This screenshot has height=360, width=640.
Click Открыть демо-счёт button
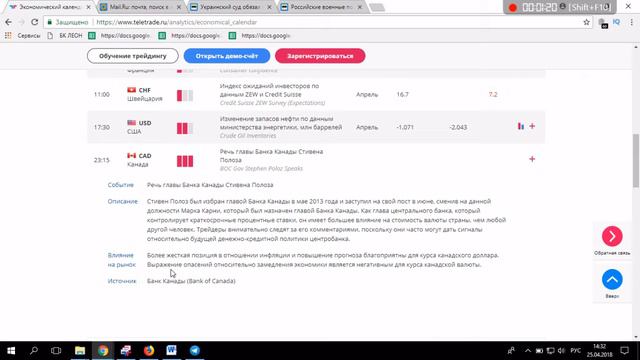227,56
